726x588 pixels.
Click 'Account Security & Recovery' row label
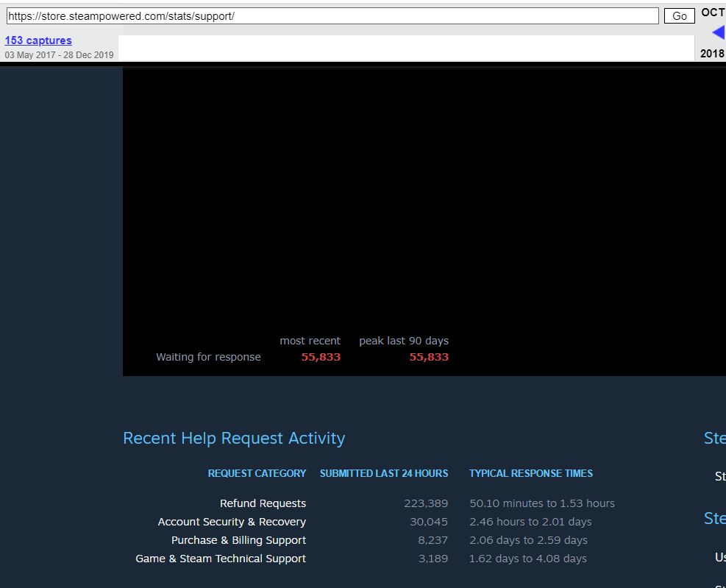click(232, 522)
